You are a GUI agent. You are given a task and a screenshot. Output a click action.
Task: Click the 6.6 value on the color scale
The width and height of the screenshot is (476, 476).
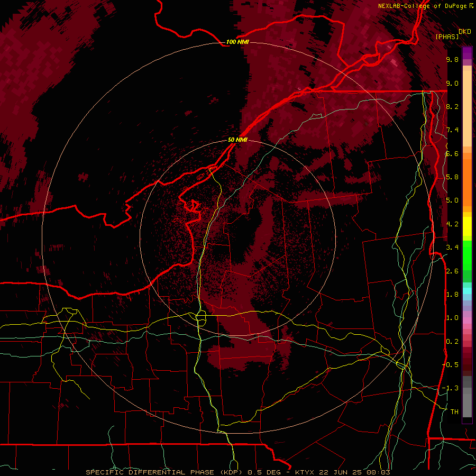[452, 153]
